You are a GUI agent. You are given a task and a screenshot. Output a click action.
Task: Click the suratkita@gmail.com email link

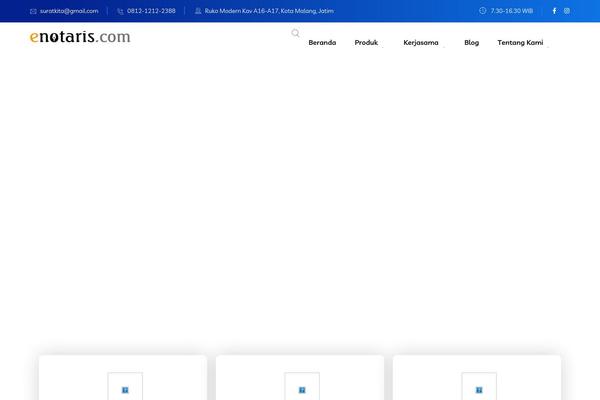[x=69, y=11]
